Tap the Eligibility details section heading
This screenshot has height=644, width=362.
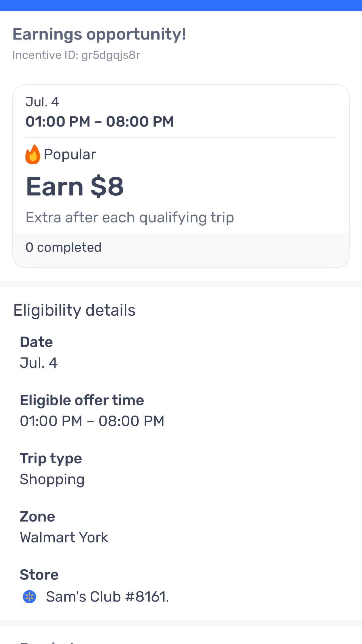click(74, 310)
